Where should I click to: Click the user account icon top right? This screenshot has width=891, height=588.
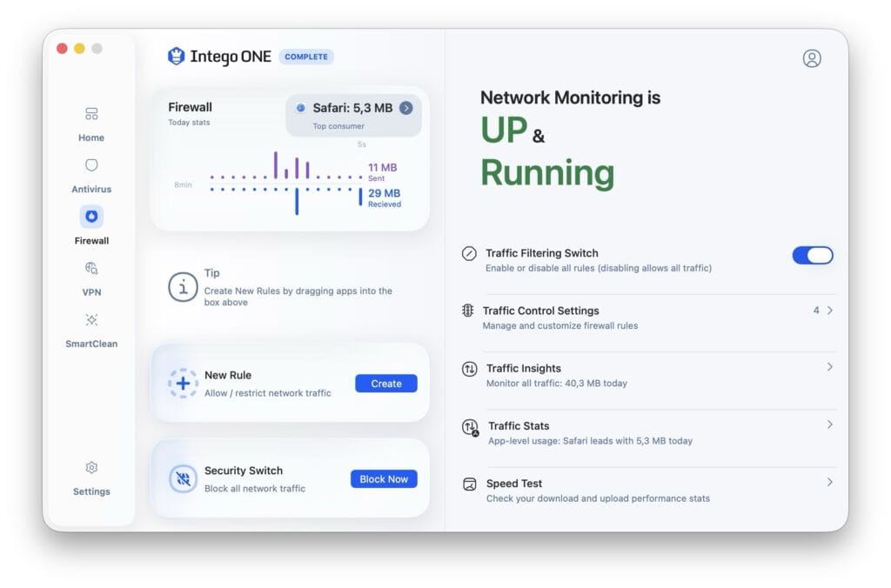(x=812, y=58)
